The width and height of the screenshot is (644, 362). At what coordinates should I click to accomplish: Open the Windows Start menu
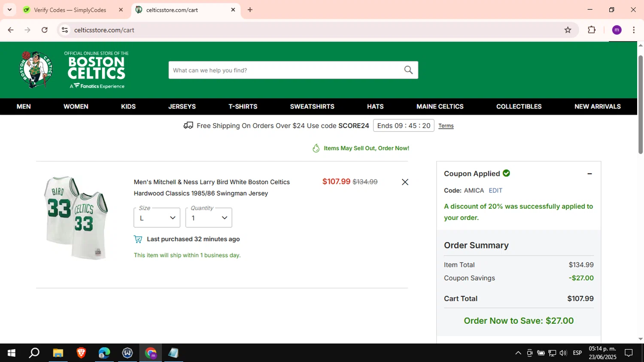[x=12, y=353]
